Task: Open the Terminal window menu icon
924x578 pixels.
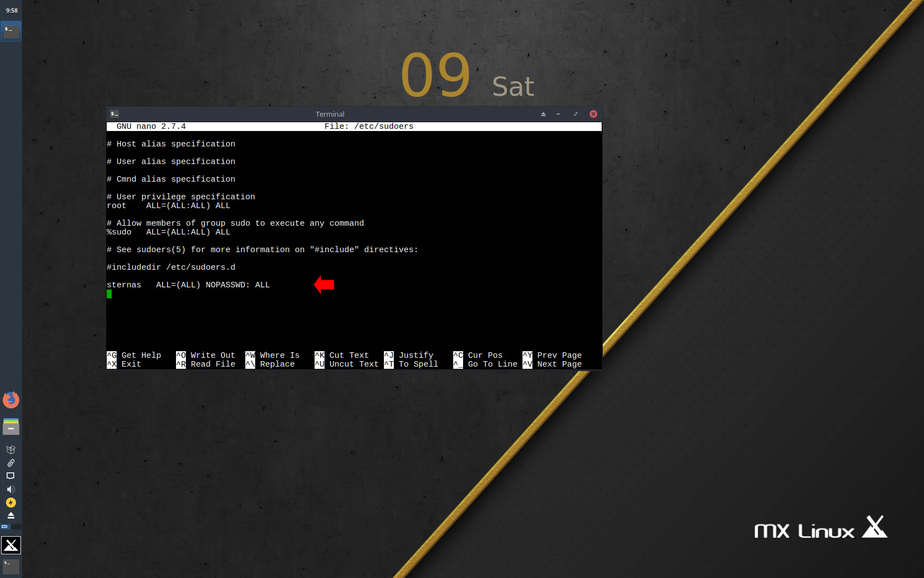Action: point(114,114)
